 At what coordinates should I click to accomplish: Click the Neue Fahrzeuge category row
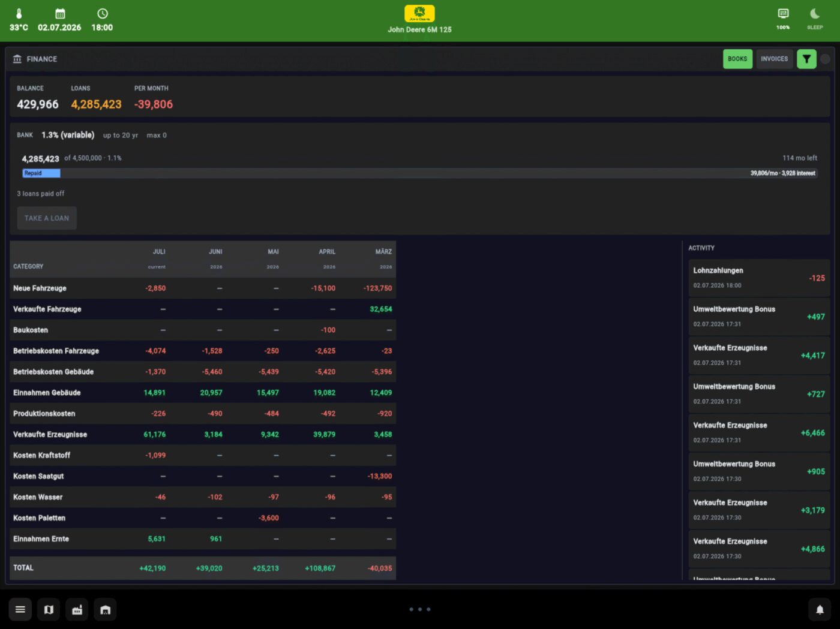coord(203,288)
